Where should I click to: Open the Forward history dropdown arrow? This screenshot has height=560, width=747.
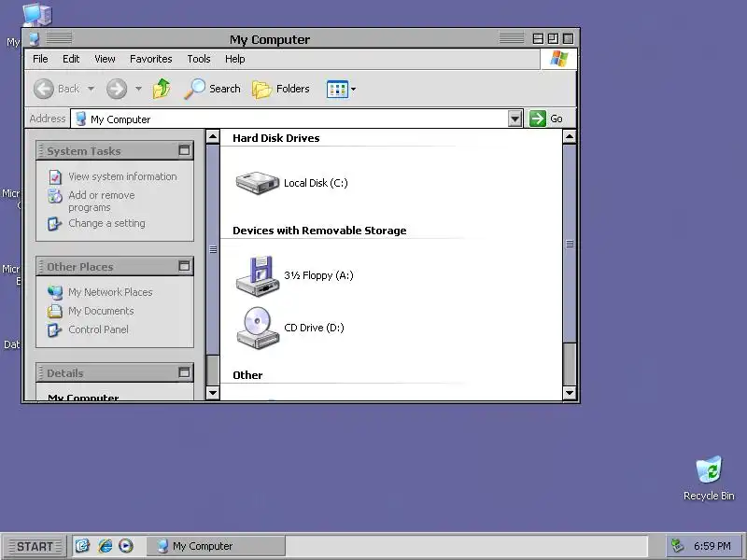pos(138,89)
